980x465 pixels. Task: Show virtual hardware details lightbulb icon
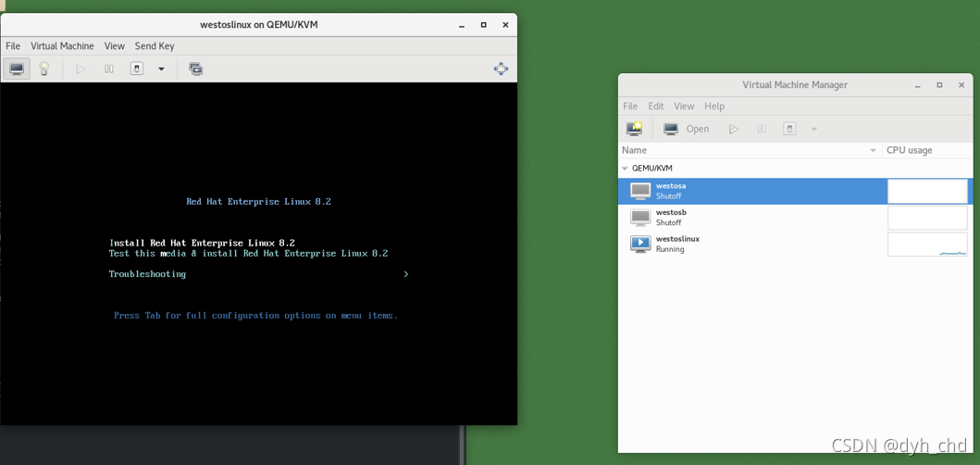click(x=44, y=69)
